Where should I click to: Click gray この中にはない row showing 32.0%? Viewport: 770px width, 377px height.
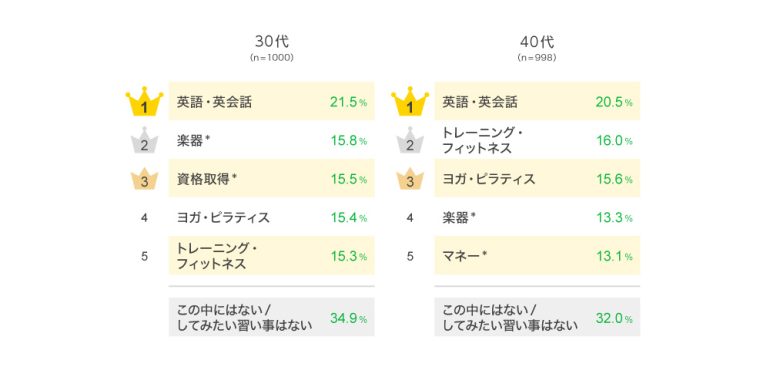pyautogui.click(x=537, y=317)
